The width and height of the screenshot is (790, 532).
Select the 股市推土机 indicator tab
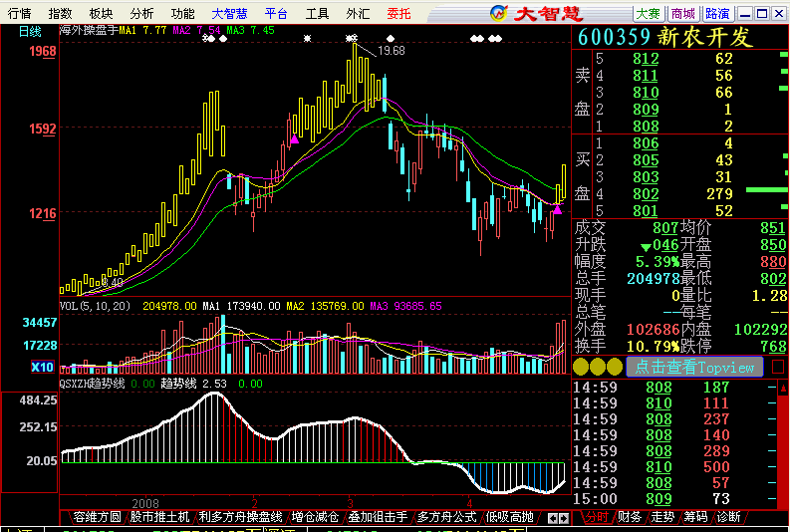[x=159, y=517]
